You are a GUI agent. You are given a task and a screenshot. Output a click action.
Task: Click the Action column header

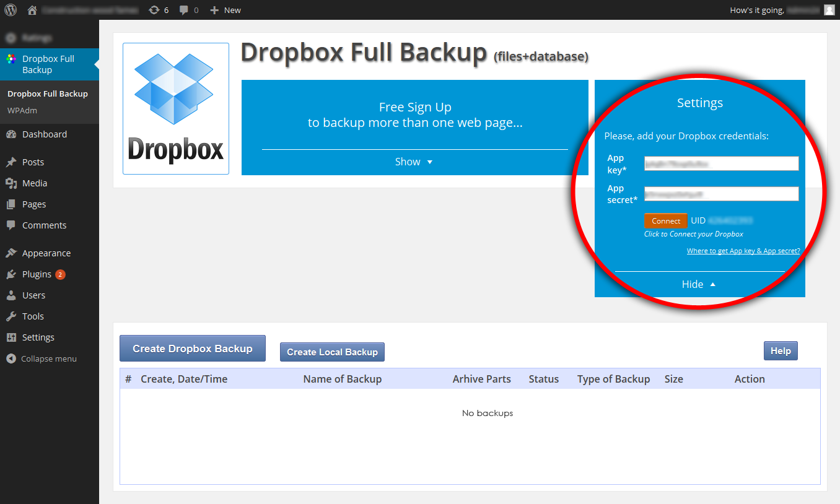750,379
